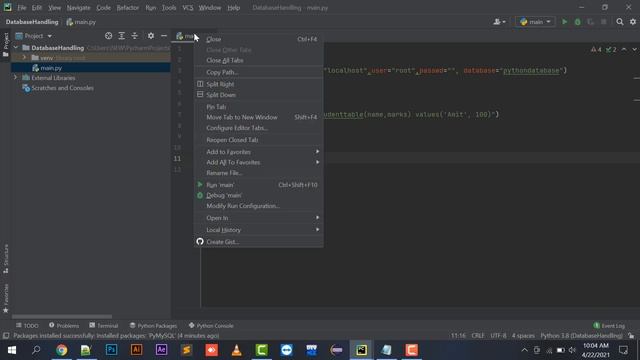Click Select Opened File target icon
Screen dimensions: 640x360
tap(108, 36)
